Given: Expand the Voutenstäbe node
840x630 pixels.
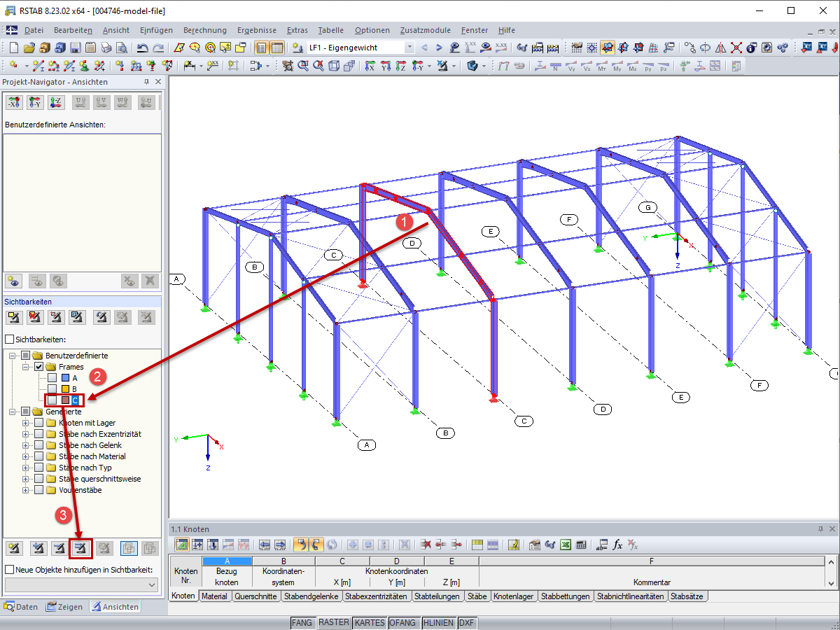Looking at the screenshot, I should 26,490.
